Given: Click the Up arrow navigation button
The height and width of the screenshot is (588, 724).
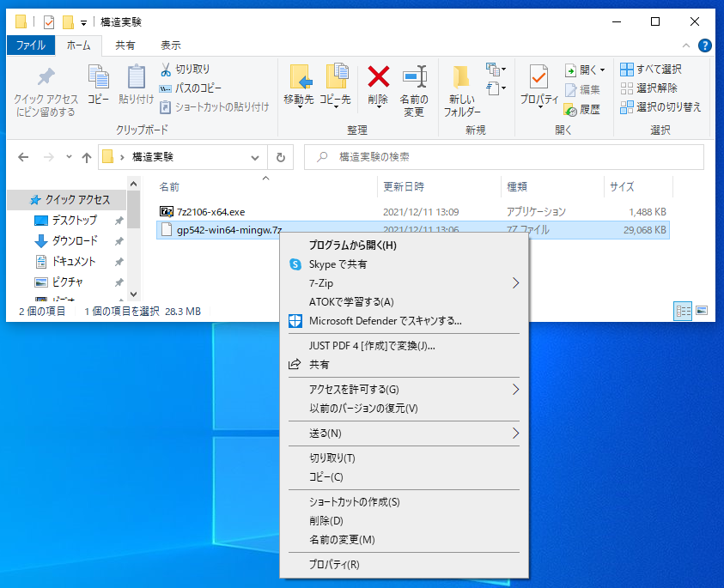Looking at the screenshot, I should 86,158.
